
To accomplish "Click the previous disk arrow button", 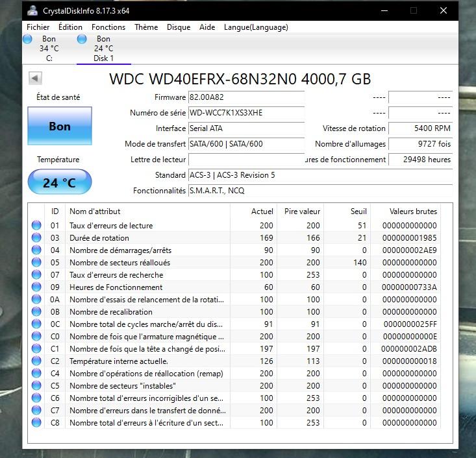I will [x=35, y=78].
